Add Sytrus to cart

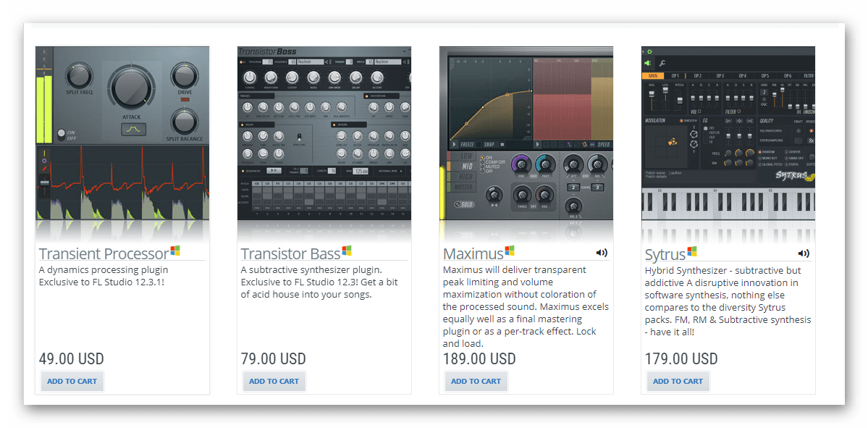tap(678, 381)
